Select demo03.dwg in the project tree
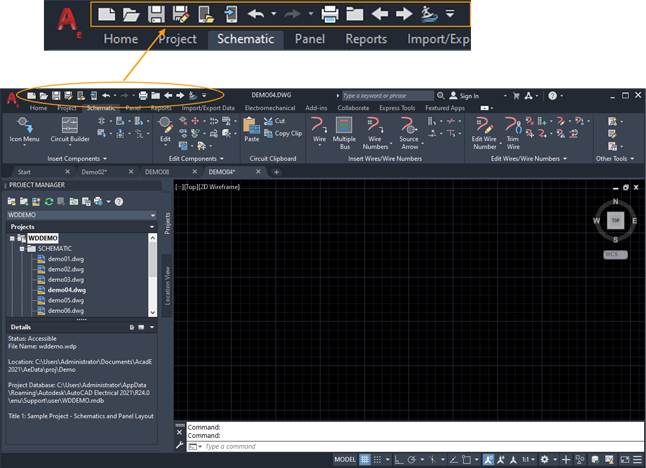The height and width of the screenshot is (468, 646). coord(66,280)
